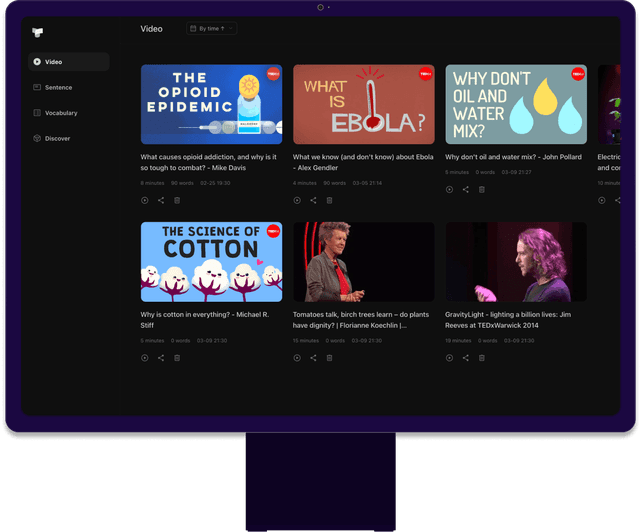The width and height of the screenshot is (640, 532).
Task: Click The Opioid Epidemic thumbnail
Action: pos(211,105)
